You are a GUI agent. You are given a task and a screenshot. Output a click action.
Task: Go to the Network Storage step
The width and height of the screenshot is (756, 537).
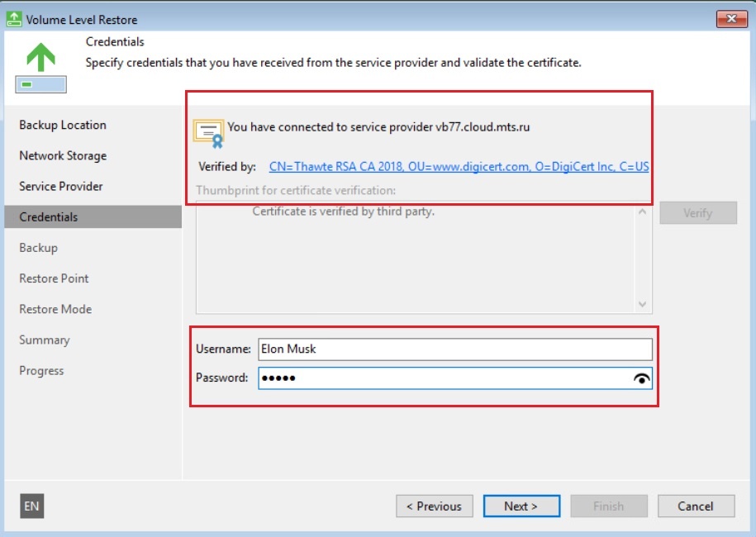(x=63, y=155)
